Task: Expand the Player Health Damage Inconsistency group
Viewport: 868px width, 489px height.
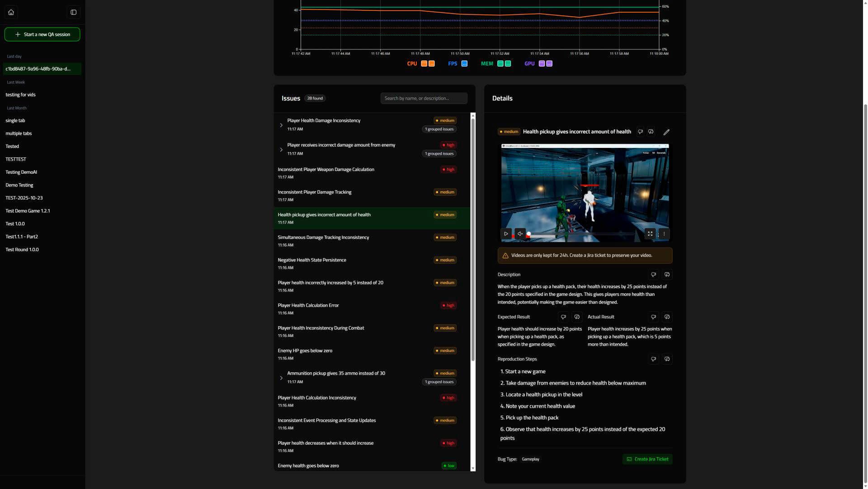Action: (281, 125)
